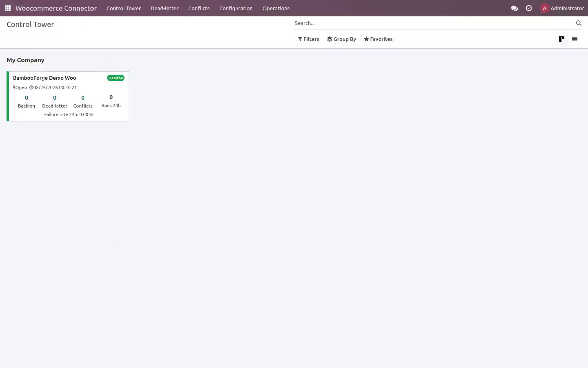Click the 08/26/2026 00:20:21 timestamp
The width and height of the screenshot is (588, 368).
coord(53,88)
